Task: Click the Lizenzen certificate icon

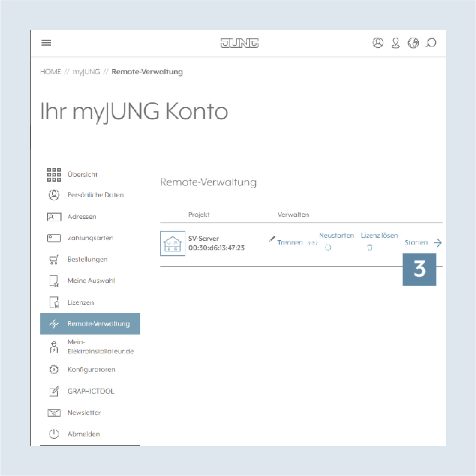Action: (54, 302)
